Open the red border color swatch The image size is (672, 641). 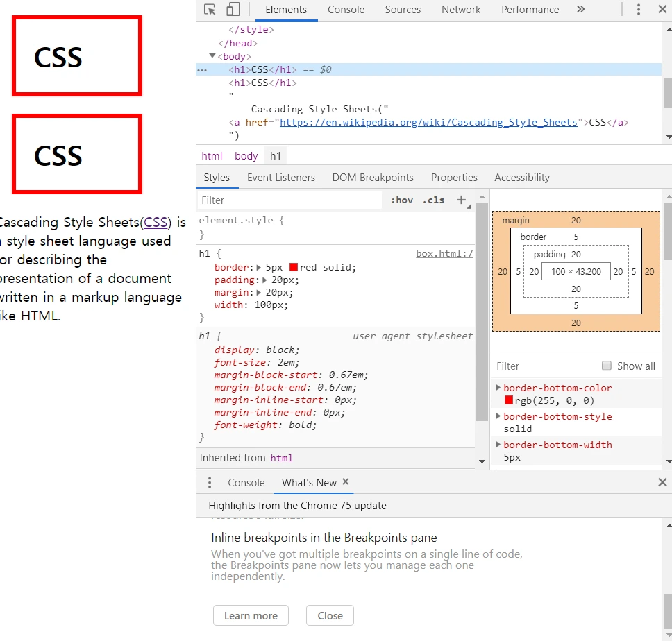coord(294,267)
